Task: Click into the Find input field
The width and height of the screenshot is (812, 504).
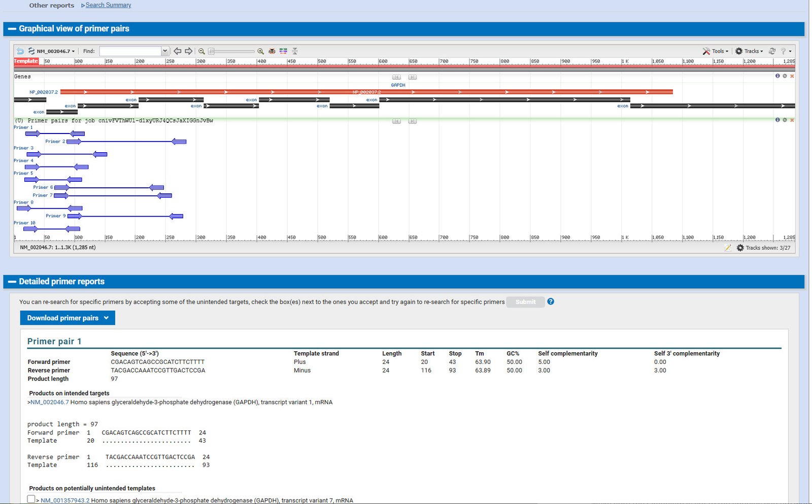Action: point(130,51)
